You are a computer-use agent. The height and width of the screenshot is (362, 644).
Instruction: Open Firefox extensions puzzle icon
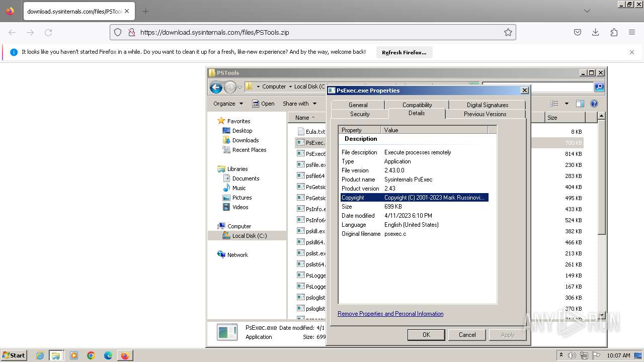pos(614,32)
